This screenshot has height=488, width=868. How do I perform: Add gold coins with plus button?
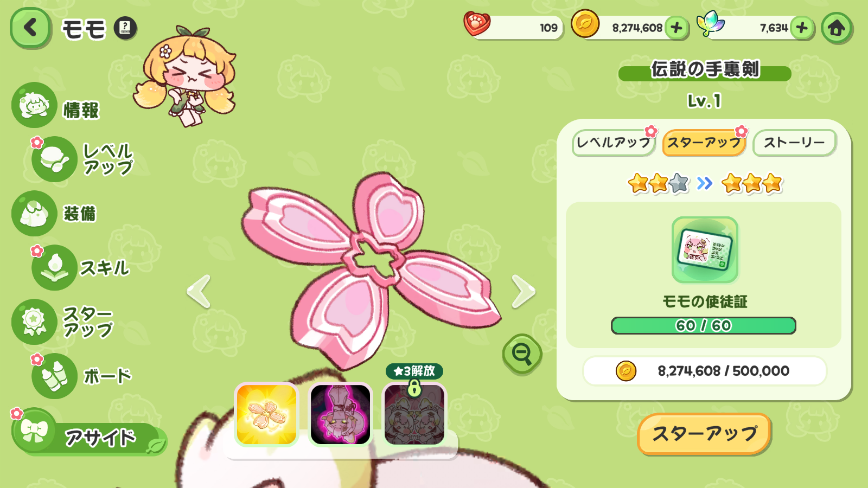point(676,28)
